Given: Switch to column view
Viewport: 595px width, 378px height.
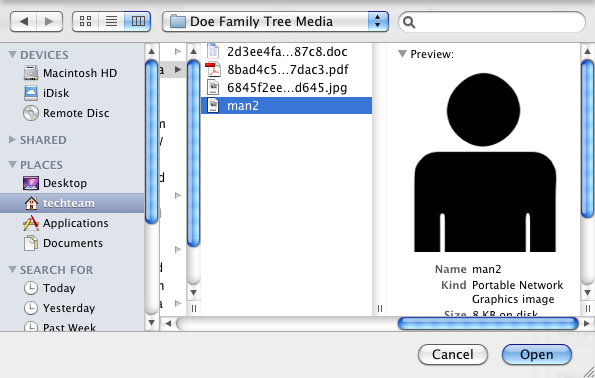Looking at the screenshot, I should pyautogui.click(x=138, y=22).
